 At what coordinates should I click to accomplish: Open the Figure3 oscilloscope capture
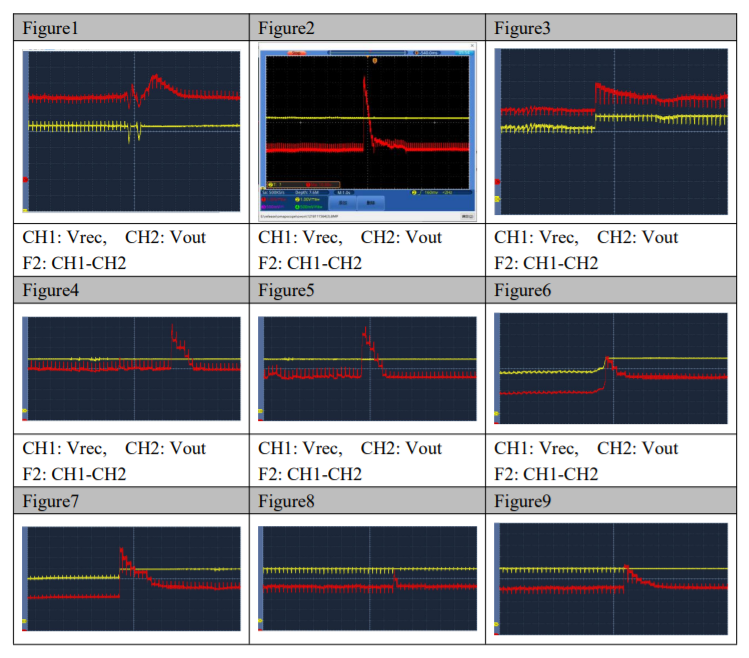(x=611, y=131)
